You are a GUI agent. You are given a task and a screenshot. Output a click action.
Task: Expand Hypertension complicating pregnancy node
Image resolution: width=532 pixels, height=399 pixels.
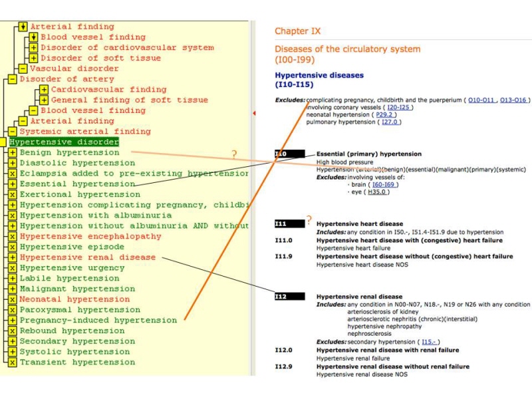coord(12,205)
